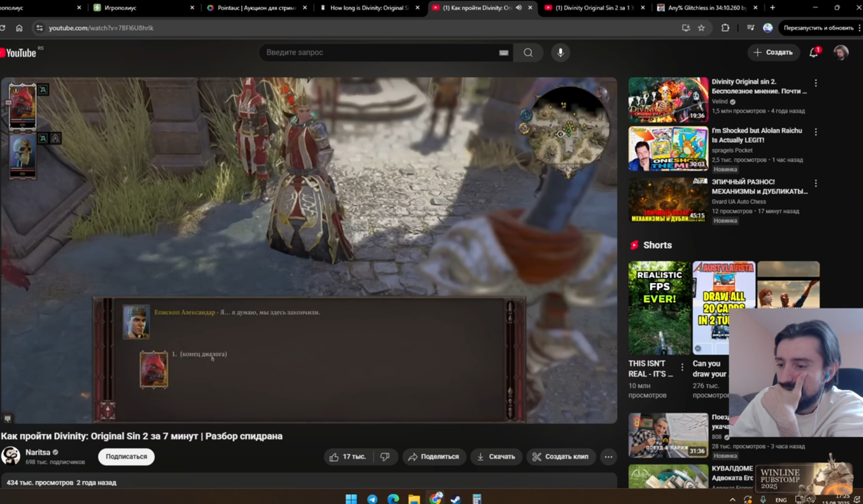The height and width of the screenshot is (504, 863).
Task: Open DRAW ALL 20 CARDS short thumbnail
Action: pos(724,308)
